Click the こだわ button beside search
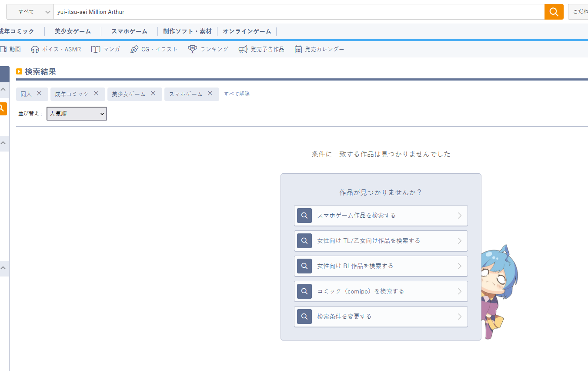Image resolution: width=588 pixels, height=371 pixels. coord(578,12)
